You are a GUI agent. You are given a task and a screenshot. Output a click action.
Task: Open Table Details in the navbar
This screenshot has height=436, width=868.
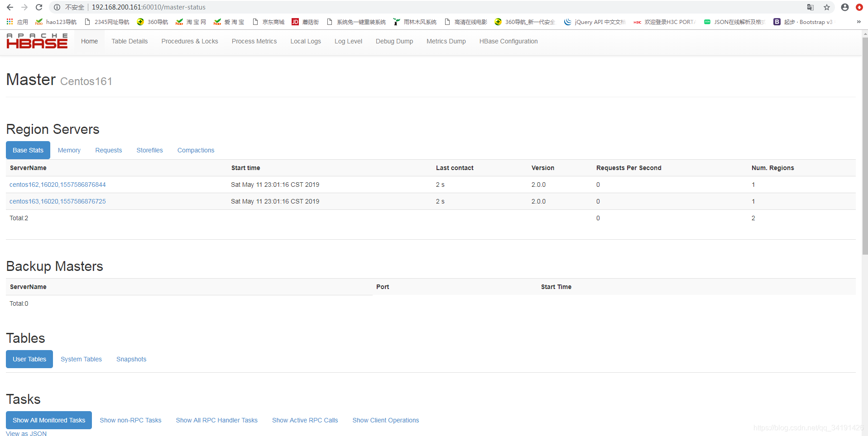129,41
